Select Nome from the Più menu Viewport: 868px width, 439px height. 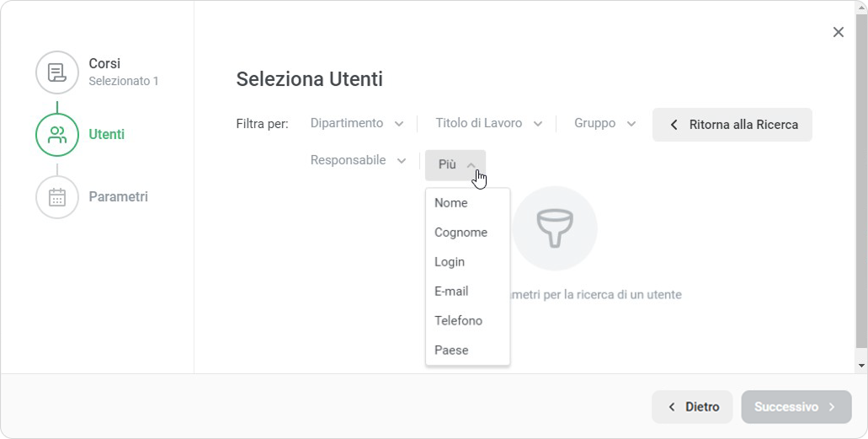tap(451, 203)
